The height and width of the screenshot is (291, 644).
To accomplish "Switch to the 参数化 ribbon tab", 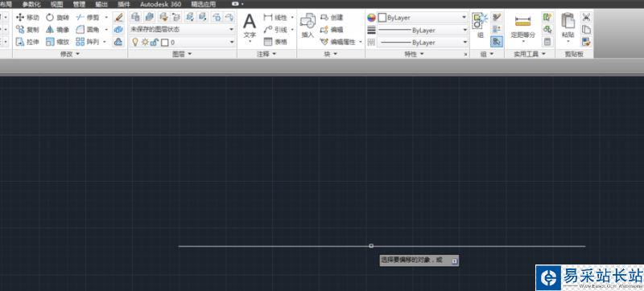I will [x=31, y=4].
